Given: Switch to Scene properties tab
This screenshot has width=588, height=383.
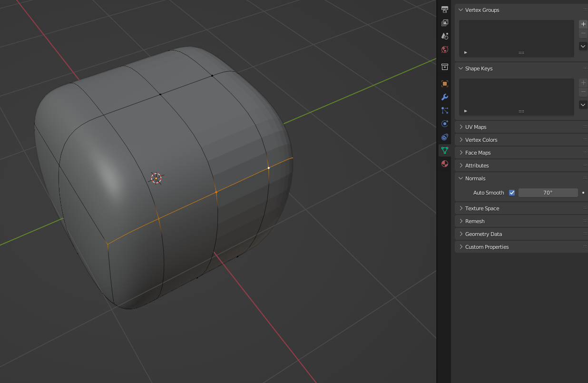Looking at the screenshot, I should [445, 36].
